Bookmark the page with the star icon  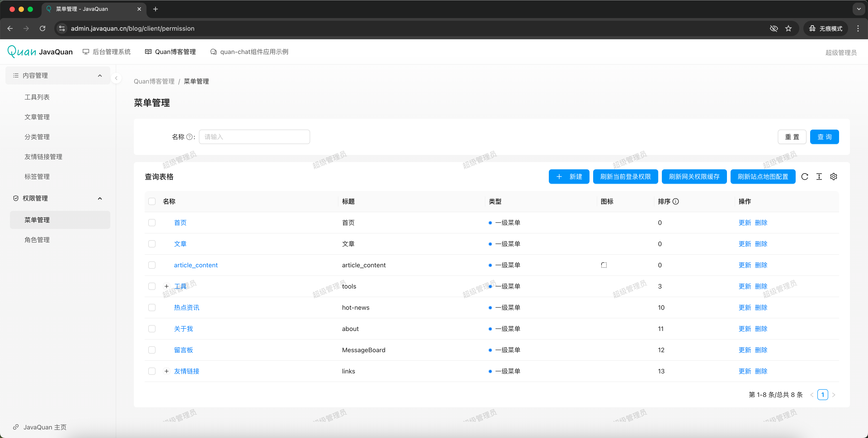[x=788, y=29]
